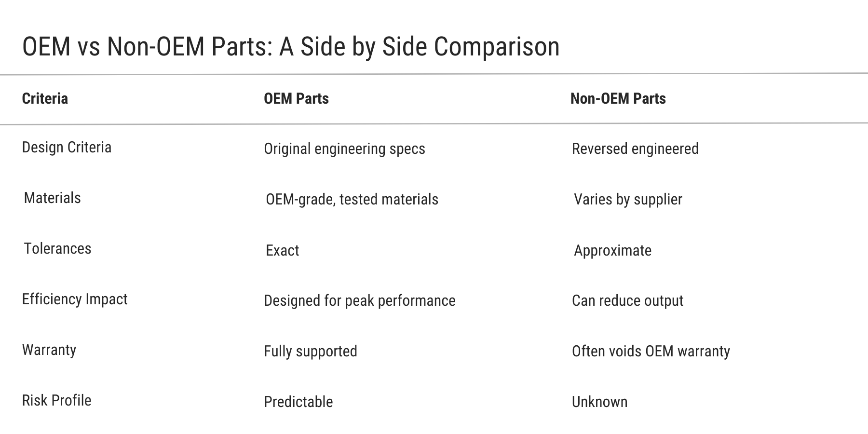868x434 pixels.
Task: Click the Varies by supplier cell
Action: click(628, 200)
